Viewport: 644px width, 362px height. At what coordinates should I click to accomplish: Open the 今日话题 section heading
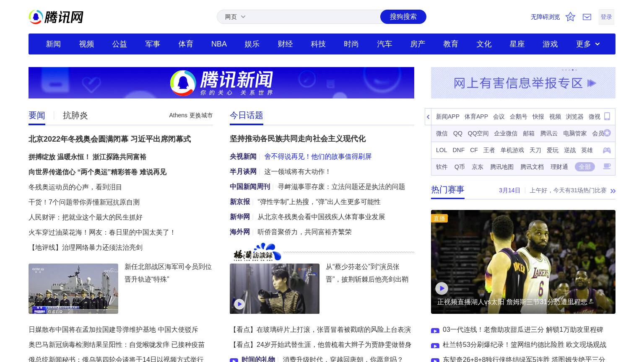247,115
